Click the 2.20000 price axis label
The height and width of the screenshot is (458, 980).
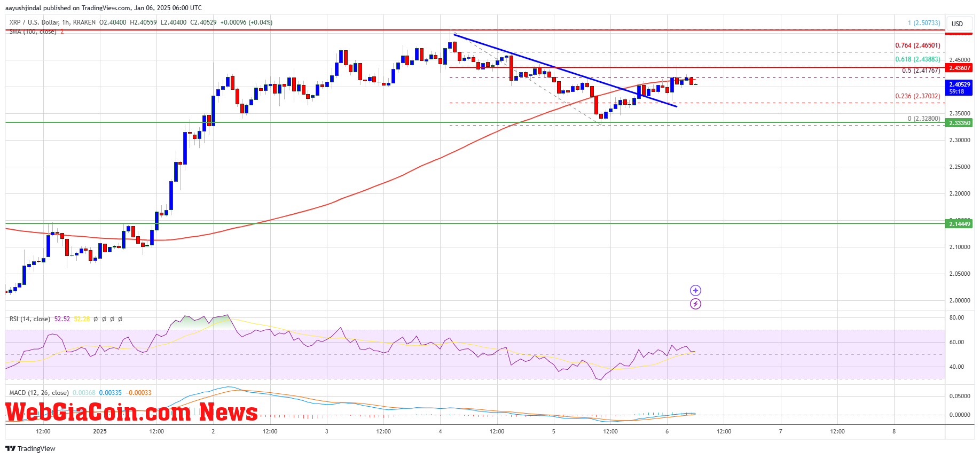pyautogui.click(x=960, y=193)
